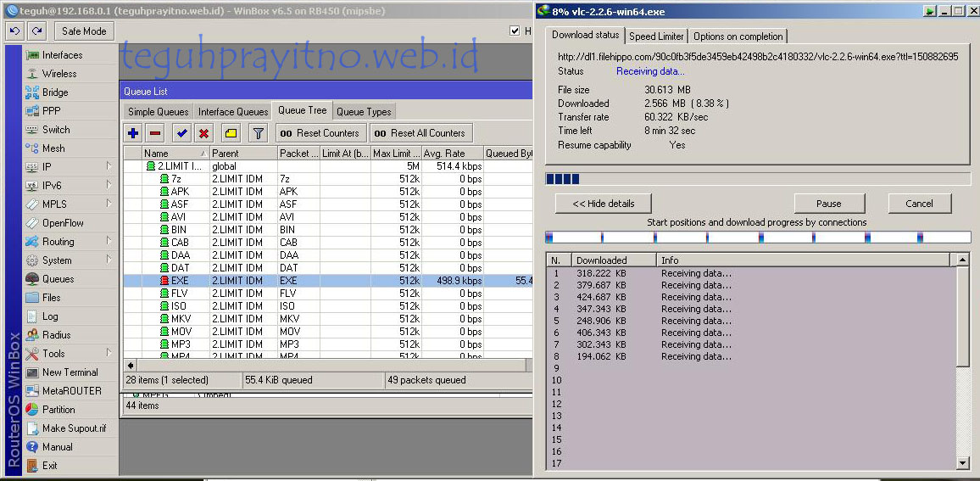Open the Radius section

(56, 335)
